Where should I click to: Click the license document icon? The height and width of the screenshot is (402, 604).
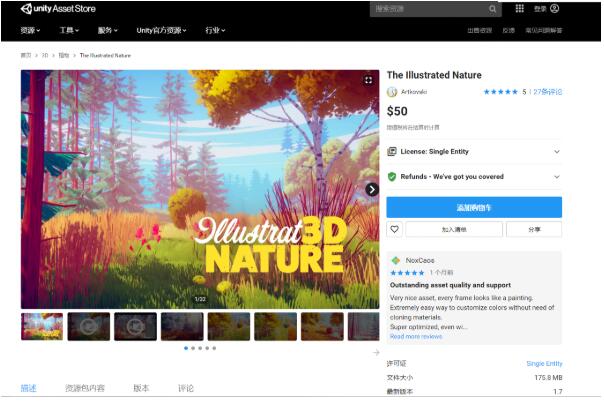392,151
